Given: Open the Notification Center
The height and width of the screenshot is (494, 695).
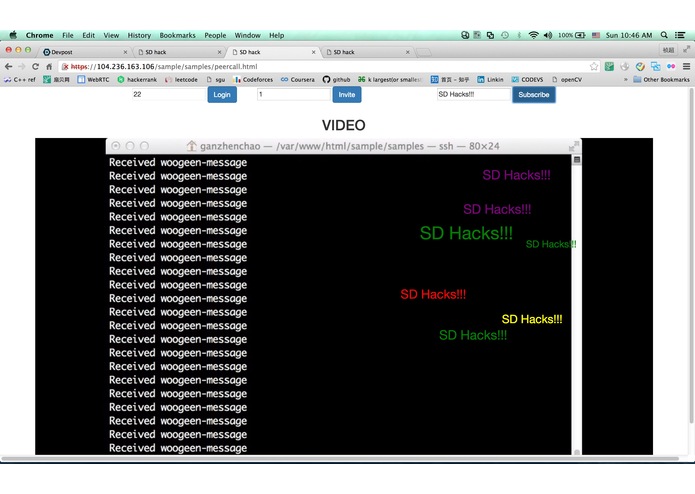Looking at the screenshot, I should click(x=680, y=35).
